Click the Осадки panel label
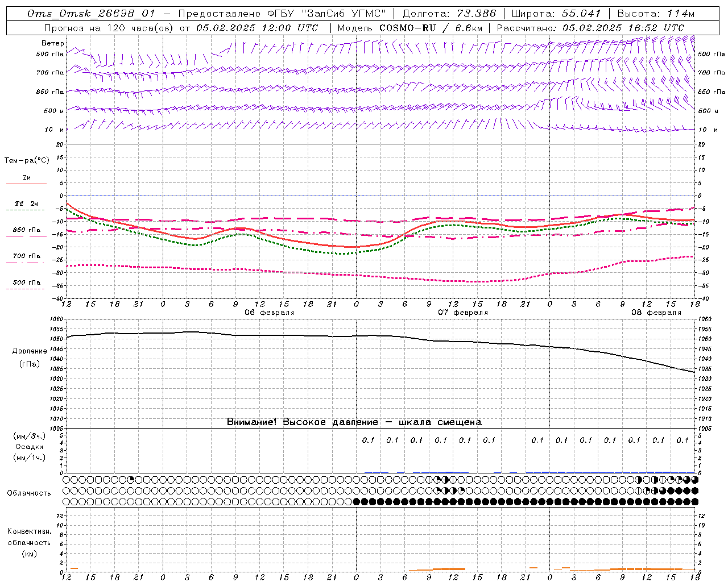The width and height of the screenshot is (728, 582). point(30,447)
